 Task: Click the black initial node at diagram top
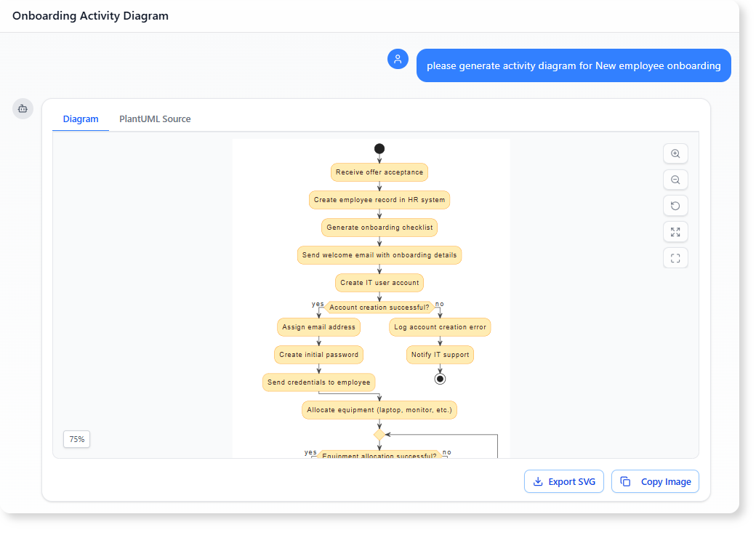tap(379, 148)
